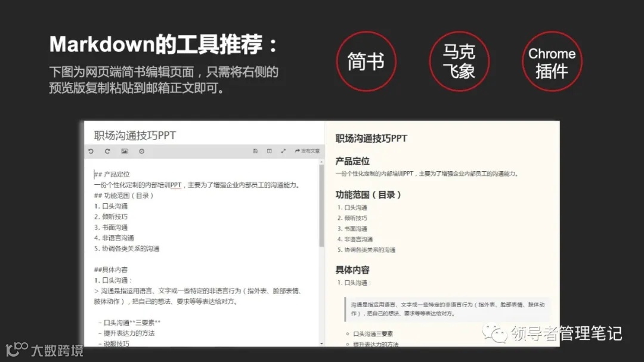Click the clock/history icon in the toolbar

(x=141, y=151)
